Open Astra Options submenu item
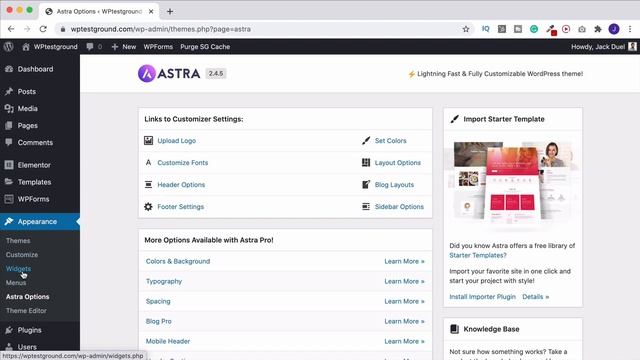 click(27, 297)
